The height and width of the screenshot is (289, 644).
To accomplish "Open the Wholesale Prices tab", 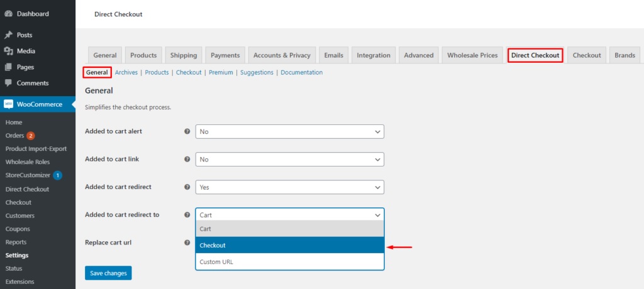I will (x=472, y=55).
